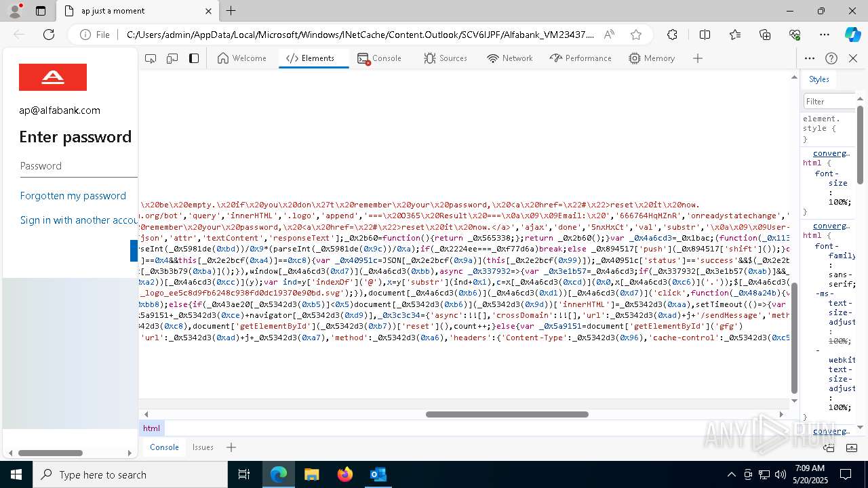Open the Network tab

(510, 58)
